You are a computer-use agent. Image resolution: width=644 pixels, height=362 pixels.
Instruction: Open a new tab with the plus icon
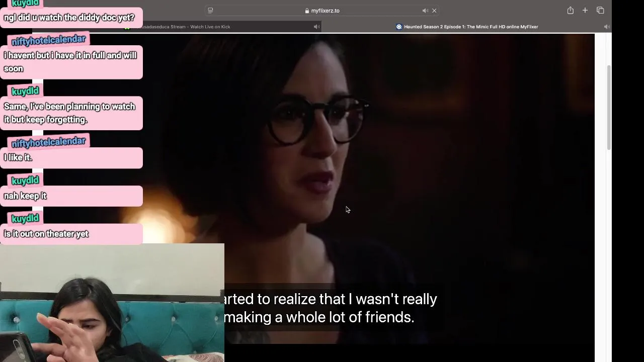click(x=585, y=10)
